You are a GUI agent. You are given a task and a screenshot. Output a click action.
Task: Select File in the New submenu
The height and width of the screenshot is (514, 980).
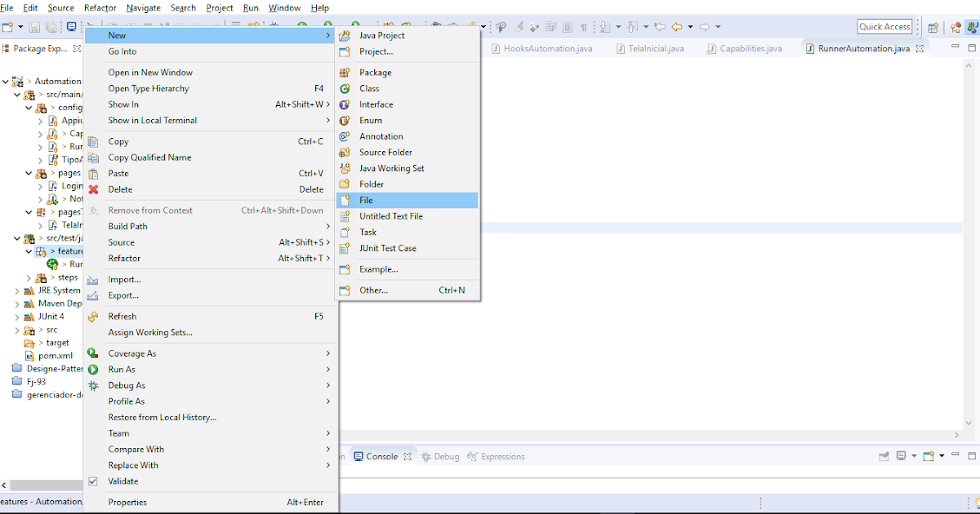point(407,200)
